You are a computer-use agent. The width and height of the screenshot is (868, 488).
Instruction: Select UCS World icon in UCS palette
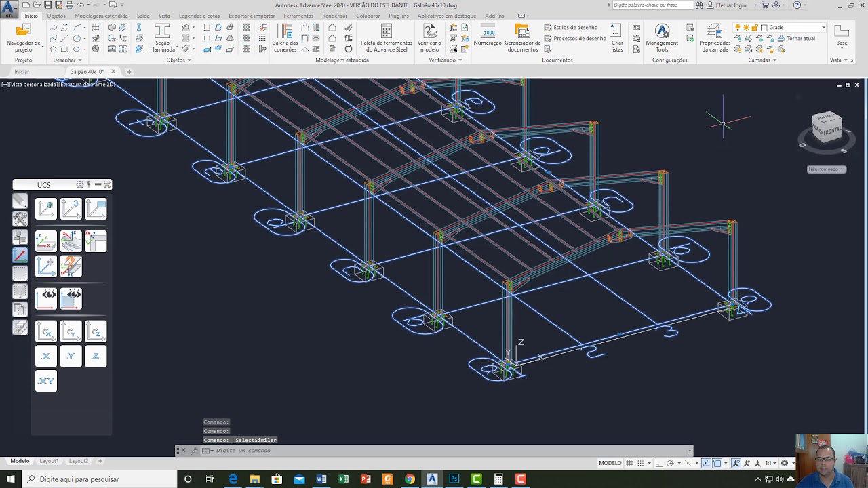click(x=46, y=209)
